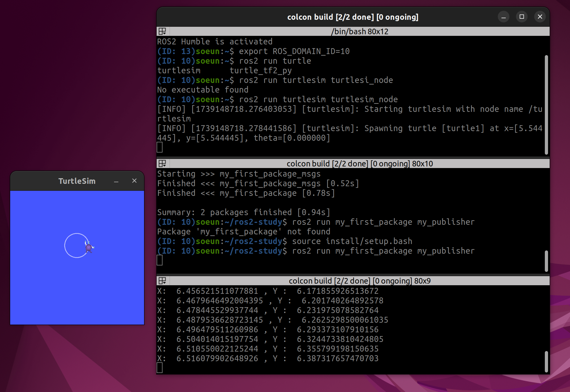
Task: Click the TurtleSim window title text
Action: click(77, 181)
